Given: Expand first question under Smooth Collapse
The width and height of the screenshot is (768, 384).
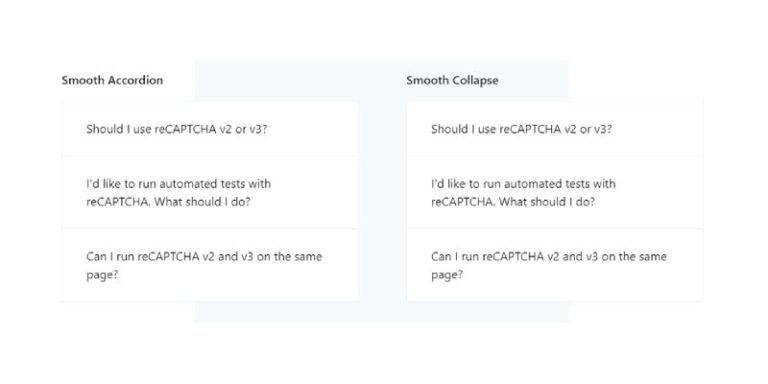Looking at the screenshot, I should click(555, 129).
